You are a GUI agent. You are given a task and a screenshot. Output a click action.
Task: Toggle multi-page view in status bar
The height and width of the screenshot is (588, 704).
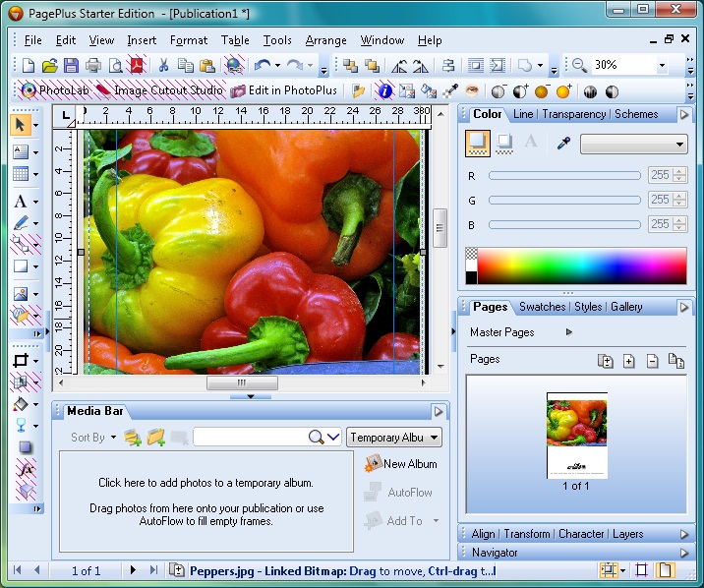pyautogui.click(x=665, y=570)
